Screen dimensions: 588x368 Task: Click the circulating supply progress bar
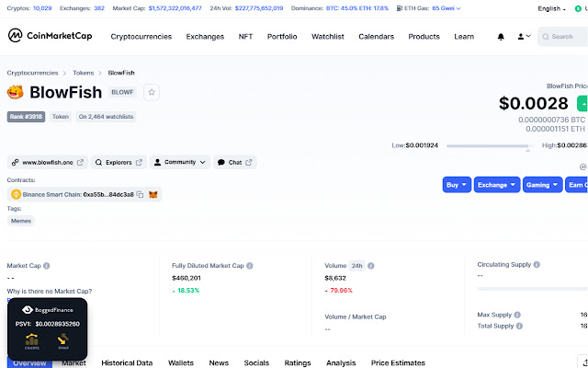coord(533,289)
